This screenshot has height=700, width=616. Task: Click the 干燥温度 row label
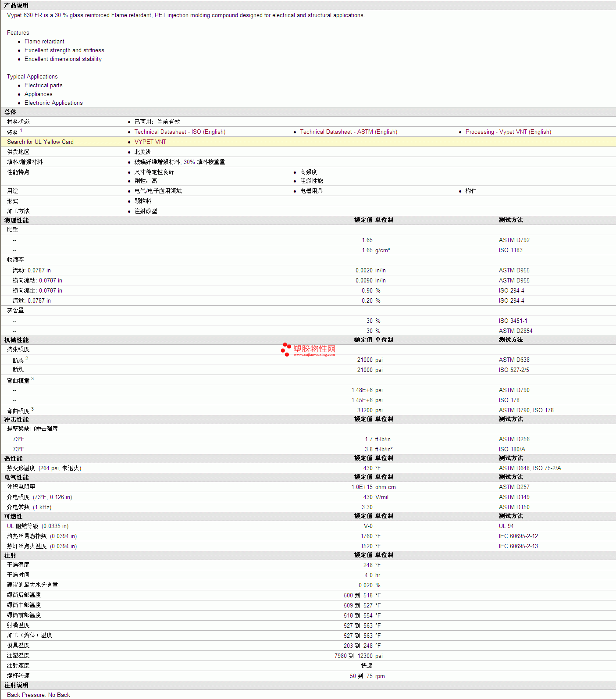[18, 565]
